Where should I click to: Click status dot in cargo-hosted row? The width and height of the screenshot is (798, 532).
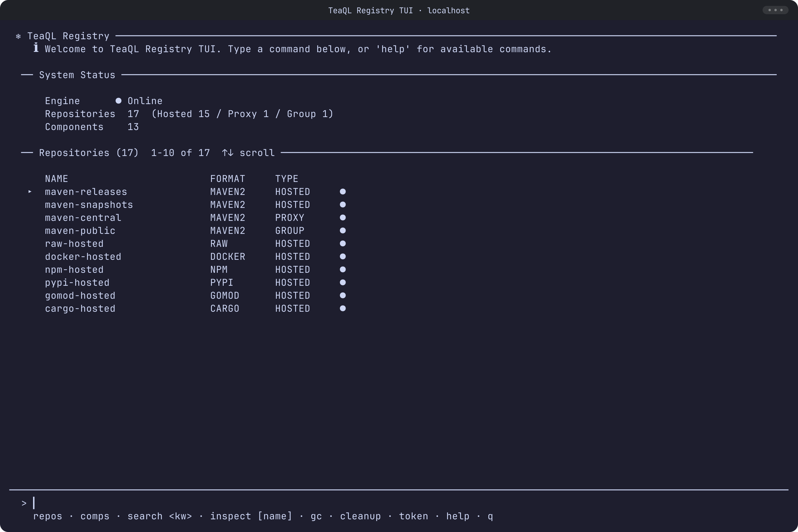pos(343,308)
